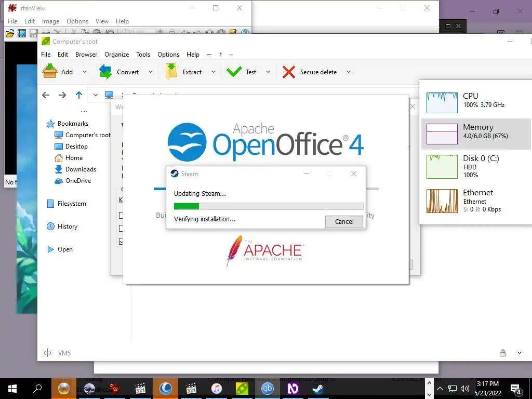
Task: Click the Add button label in PeaZip
Action: pyautogui.click(x=67, y=72)
